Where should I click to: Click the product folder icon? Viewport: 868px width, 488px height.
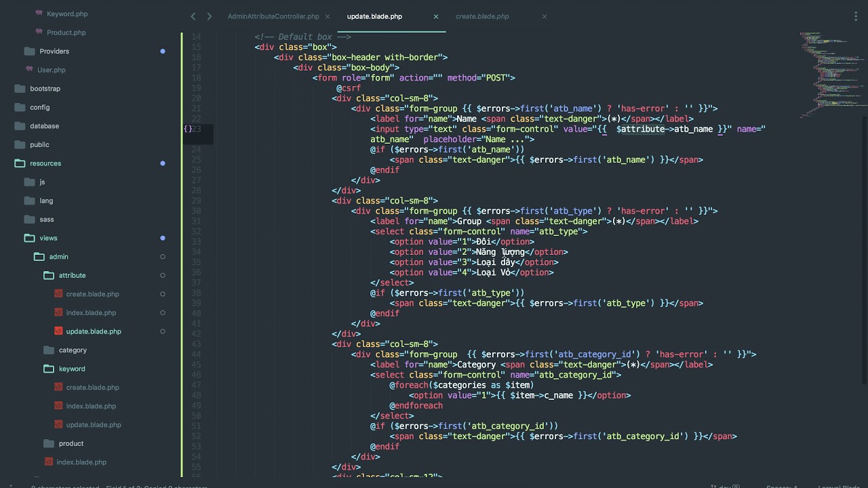click(48, 443)
